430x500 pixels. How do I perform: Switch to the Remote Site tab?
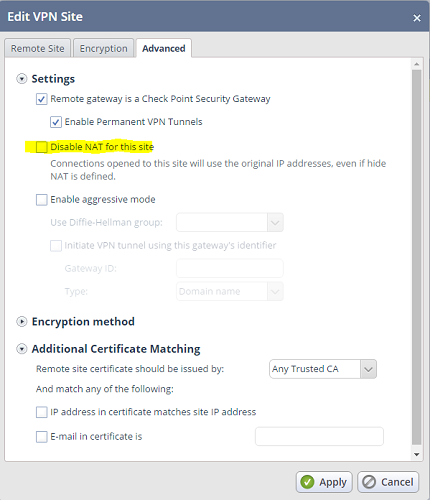click(x=38, y=48)
